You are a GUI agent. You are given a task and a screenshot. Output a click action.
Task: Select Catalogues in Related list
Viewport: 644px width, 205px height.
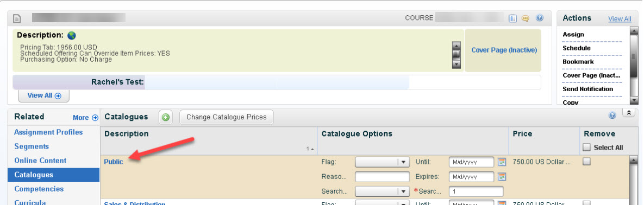53,175
